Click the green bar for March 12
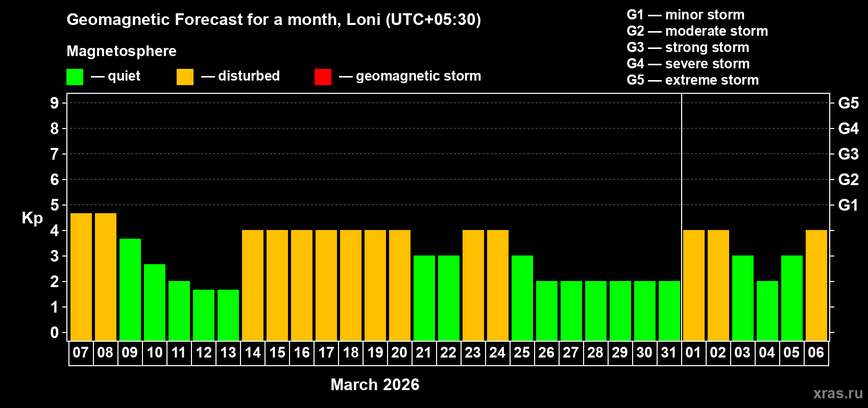 coord(204,315)
